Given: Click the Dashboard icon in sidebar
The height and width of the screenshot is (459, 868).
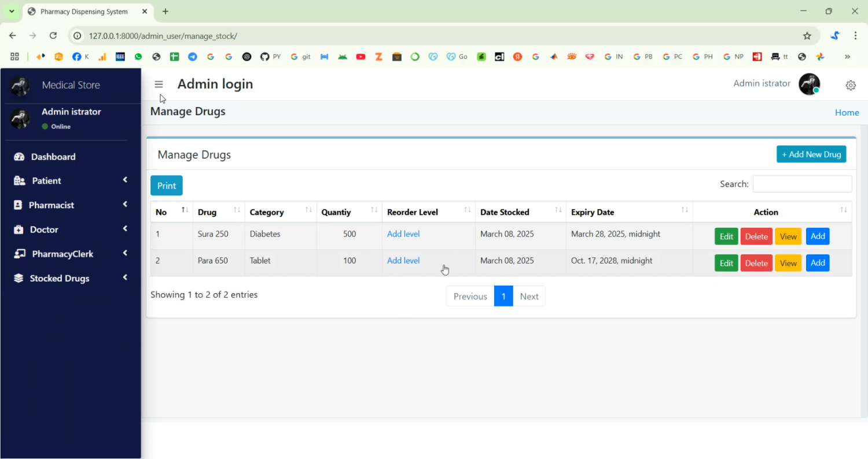Looking at the screenshot, I should 19,157.
